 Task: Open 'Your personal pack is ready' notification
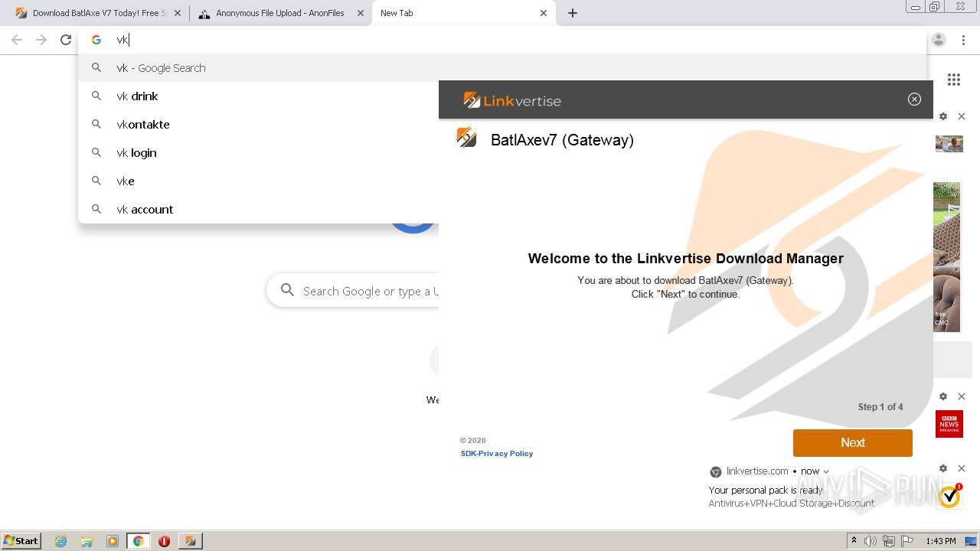[766, 491]
